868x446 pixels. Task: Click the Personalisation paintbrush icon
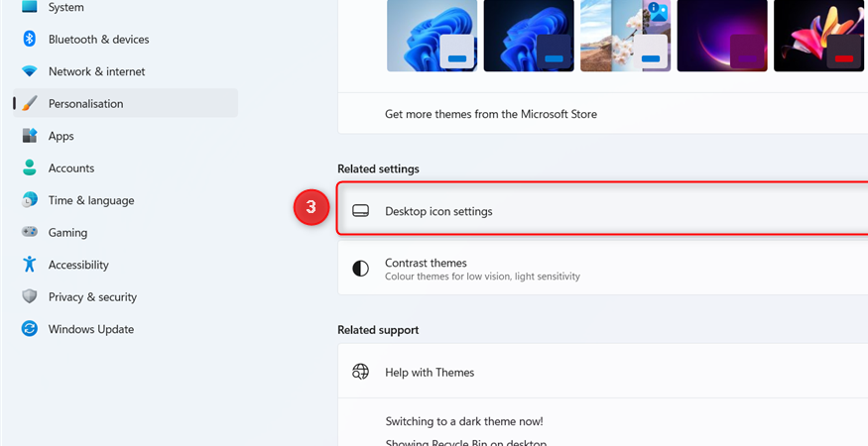coord(30,103)
